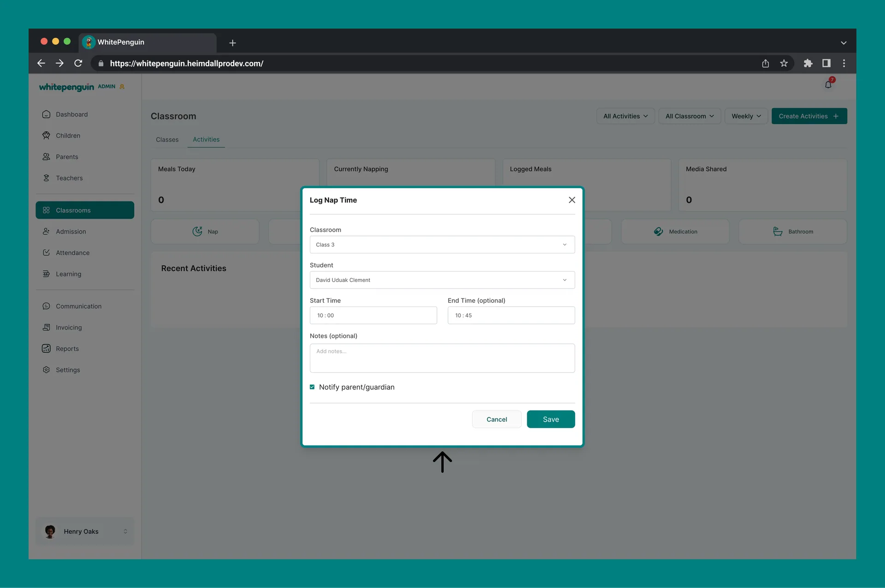
Task: Open the browser extensions puzzle icon
Action: point(808,63)
